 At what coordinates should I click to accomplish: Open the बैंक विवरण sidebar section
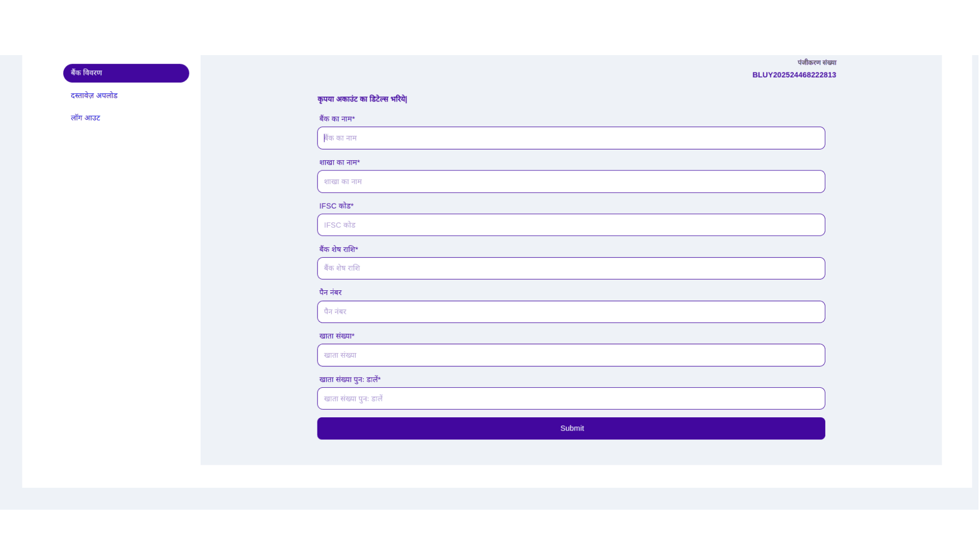tap(126, 73)
